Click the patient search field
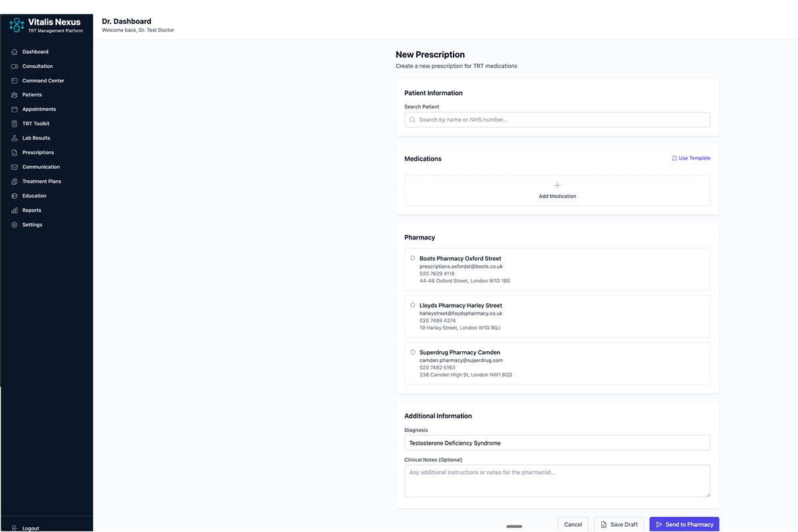The width and height of the screenshot is (798, 532). [x=557, y=119]
